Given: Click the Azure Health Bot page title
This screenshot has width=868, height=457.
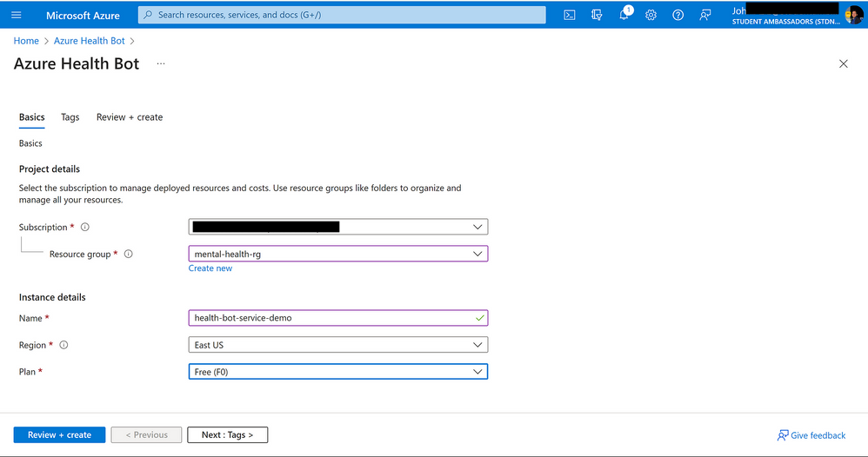Looking at the screenshot, I should coord(77,63).
